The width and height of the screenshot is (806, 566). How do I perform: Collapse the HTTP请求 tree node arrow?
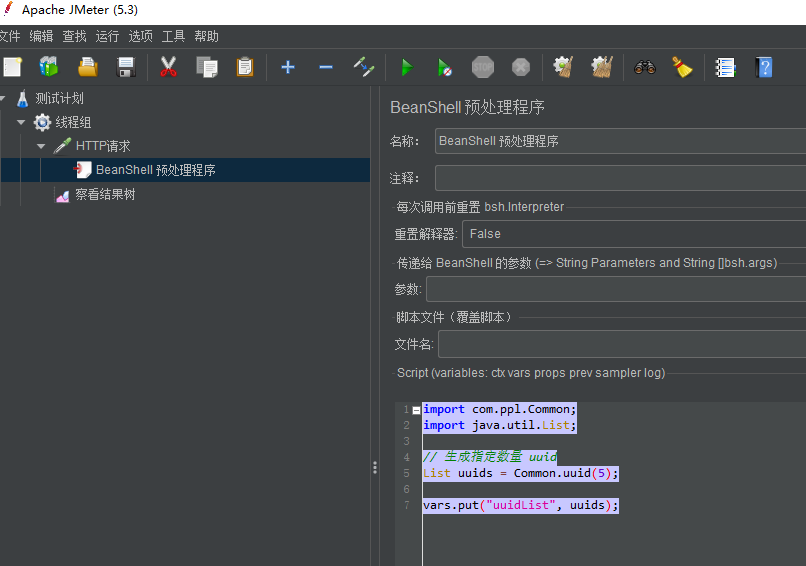click(x=41, y=146)
